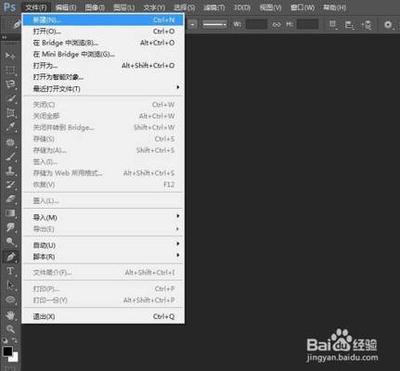
Task: Choose 打开为... menu entry
Action: click(x=103, y=66)
